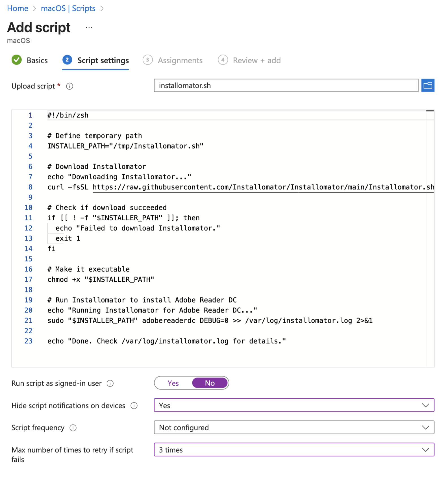
Task: Click info icon for Hide script notifications
Action: coord(134,406)
